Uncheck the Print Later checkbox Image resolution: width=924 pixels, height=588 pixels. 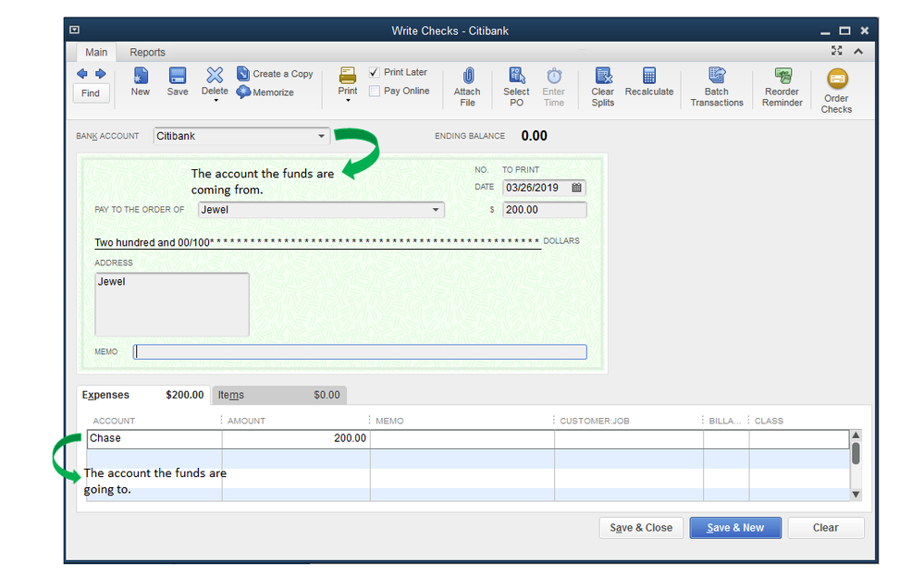pos(375,72)
